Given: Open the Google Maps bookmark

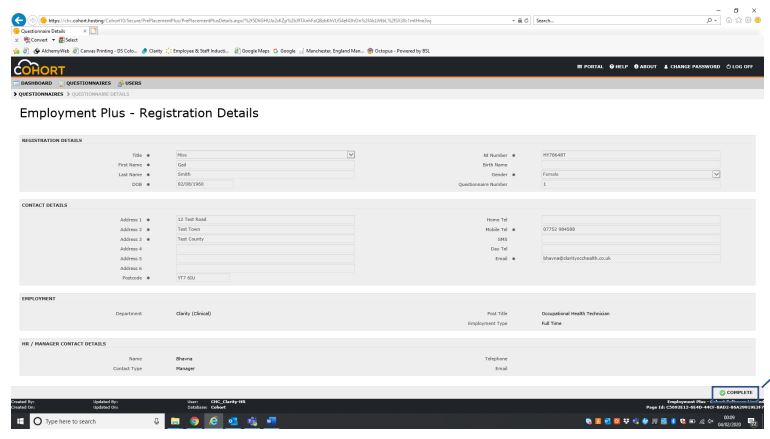Looking at the screenshot, I should [252, 51].
